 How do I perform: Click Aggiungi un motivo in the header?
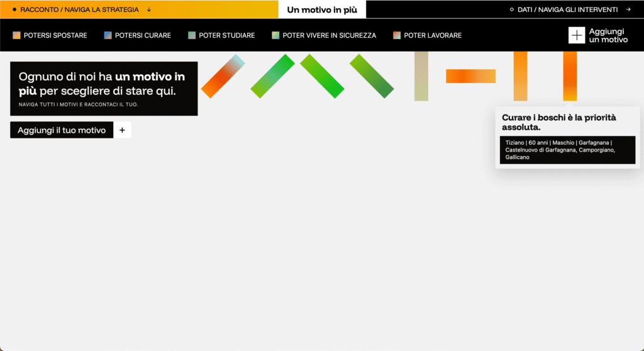608,35
